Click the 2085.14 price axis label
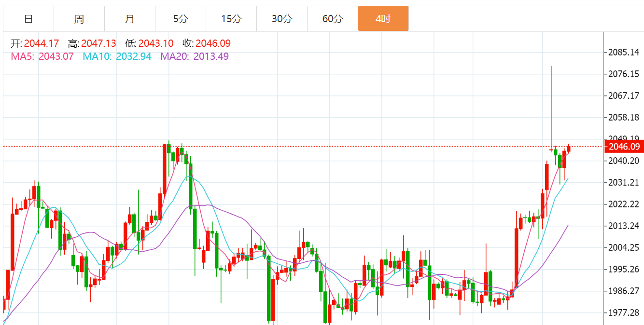This screenshot has width=644, height=325. point(624,52)
